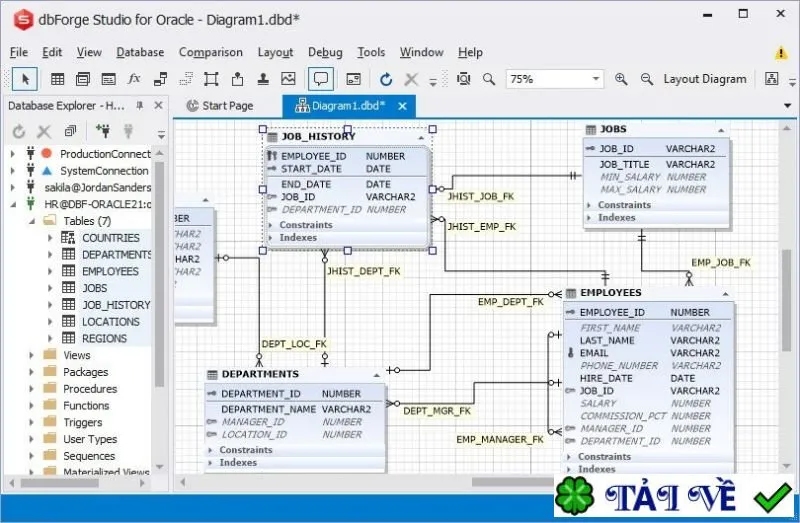Viewport: 800px width, 523px height.
Task: Open the 75% zoom level dropdown
Action: click(595, 79)
